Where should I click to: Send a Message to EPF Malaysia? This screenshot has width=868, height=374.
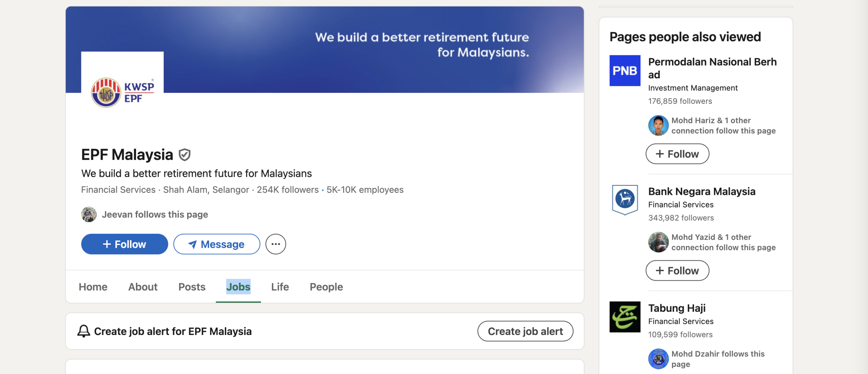pos(217,244)
